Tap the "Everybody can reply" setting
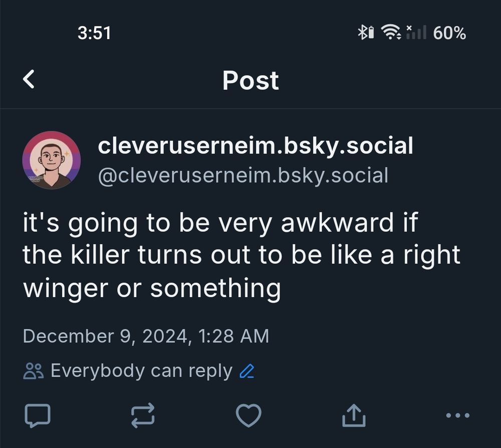The width and height of the screenshot is (501, 448). coord(141,371)
